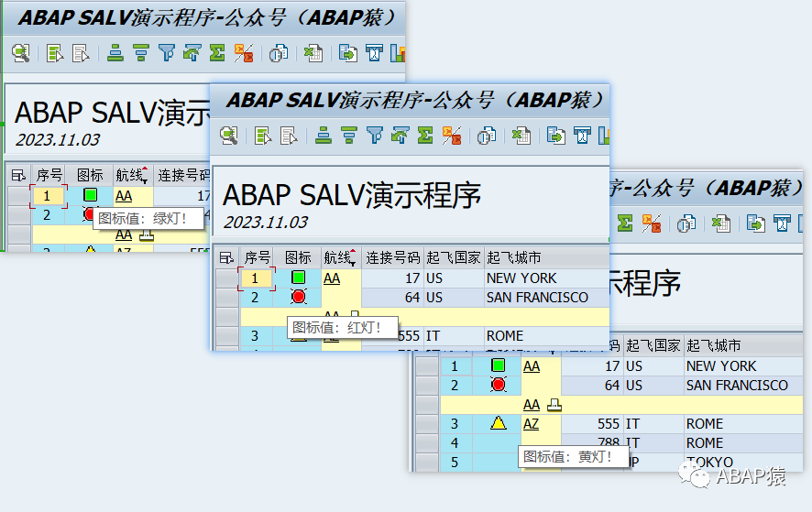Open print preview in green-light tooltip window
This screenshot has height=512, width=812.
point(279,53)
